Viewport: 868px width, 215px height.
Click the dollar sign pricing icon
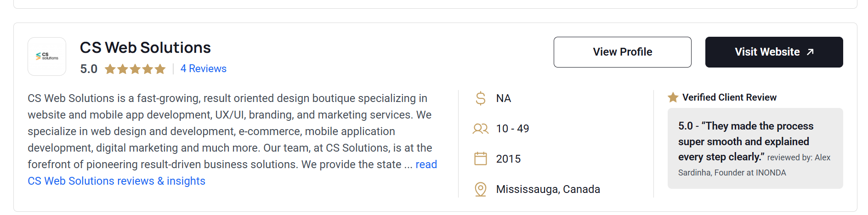481,98
